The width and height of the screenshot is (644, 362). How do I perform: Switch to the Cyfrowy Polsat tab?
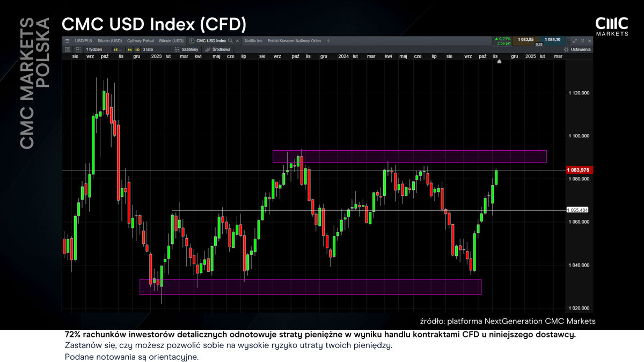140,41
